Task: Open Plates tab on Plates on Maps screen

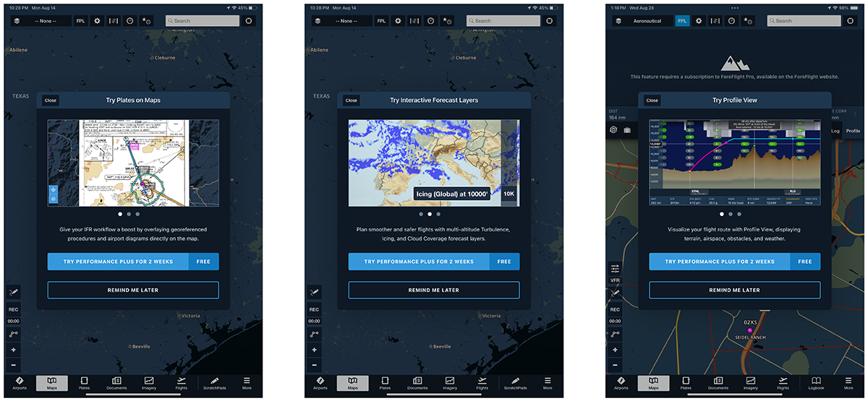Action: (x=84, y=383)
